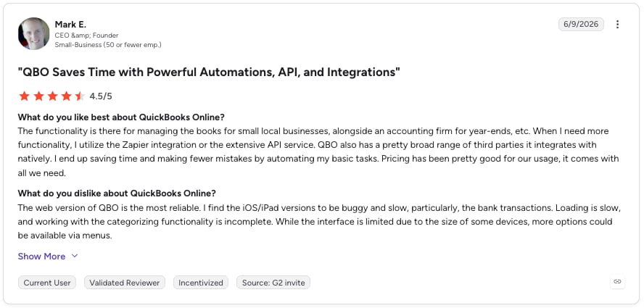Open Mark E.'s profile photo
Image resolution: width=644 pixels, height=308 pixels.
[x=33, y=33]
